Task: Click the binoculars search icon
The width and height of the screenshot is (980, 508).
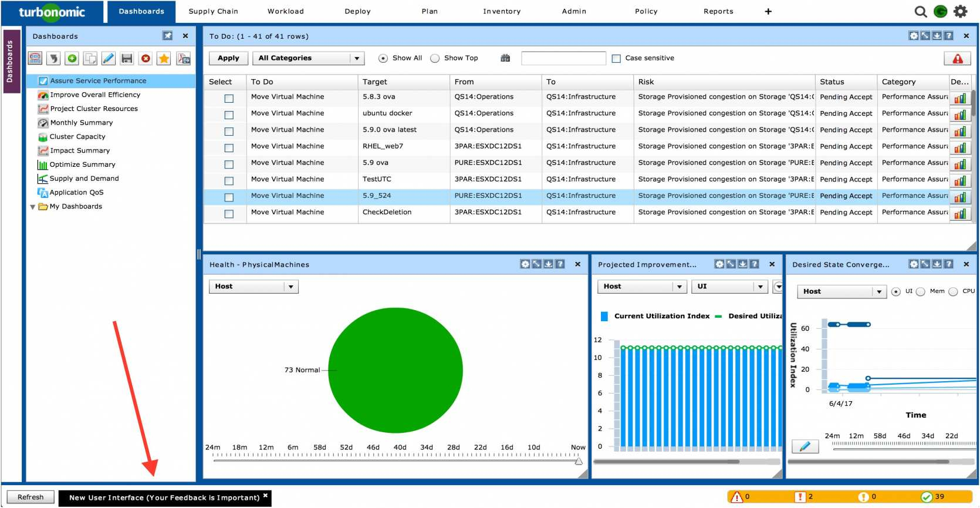Action: pos(505,58)
